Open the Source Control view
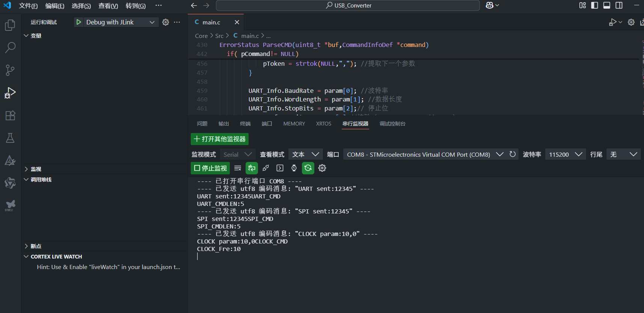This screenshot has width=644, height=313. pyautogui.click(x=10, y=70)
